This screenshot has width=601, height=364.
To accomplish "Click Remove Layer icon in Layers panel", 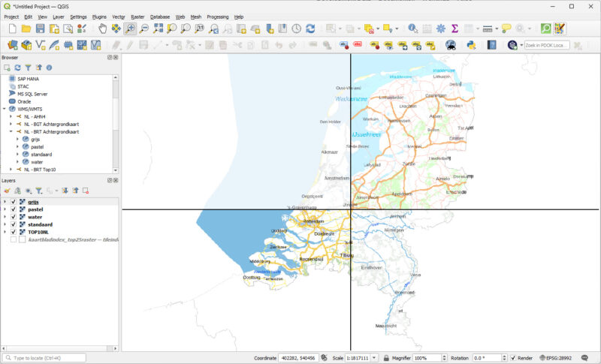I will 86,191.
